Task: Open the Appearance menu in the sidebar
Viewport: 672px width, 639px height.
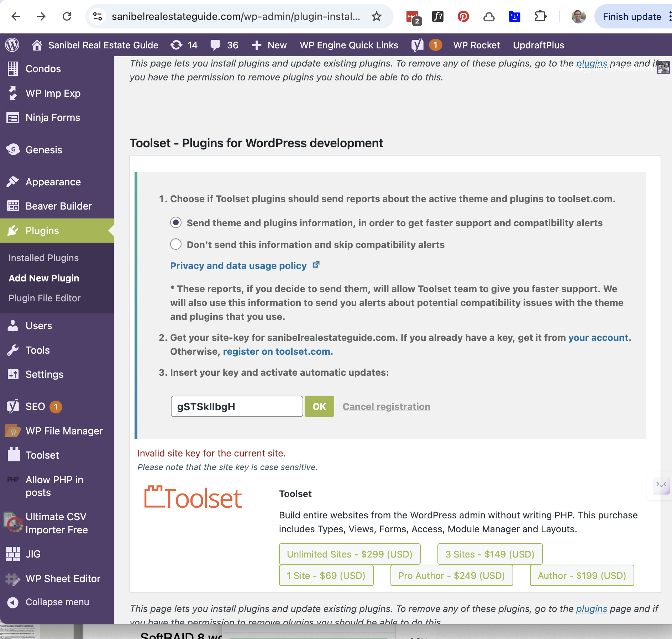Action: point(53,182)
